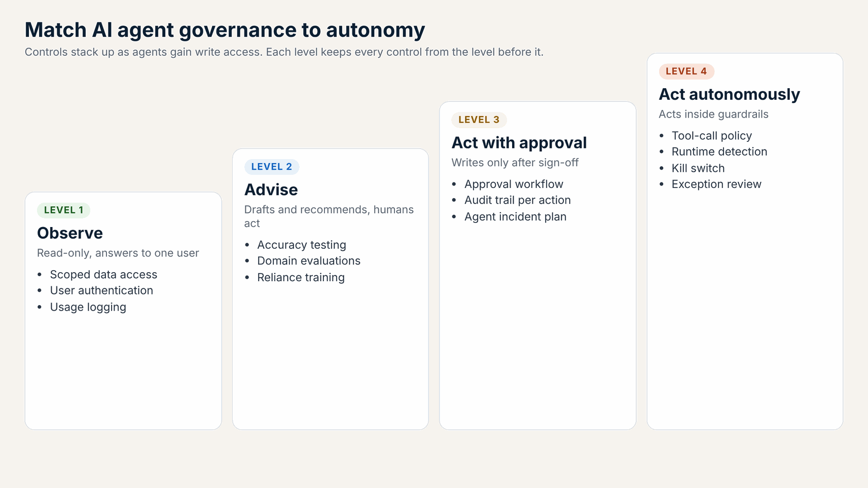Image resolution: width=868 pixels, height=488 pixels.
Task: Click the "User authentication" bullet
Action: pos(101,290)
